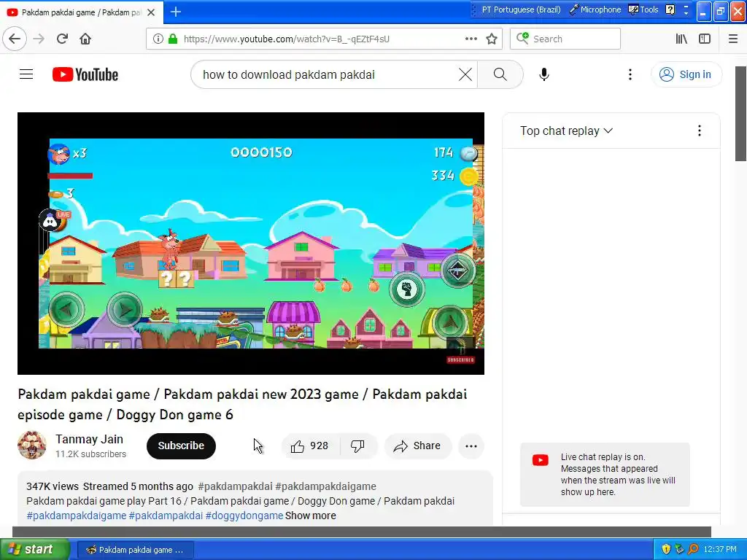This screenshot has width=747, height=560.
Task: Click the language bar help icon
Action: [x=670, y=9]
